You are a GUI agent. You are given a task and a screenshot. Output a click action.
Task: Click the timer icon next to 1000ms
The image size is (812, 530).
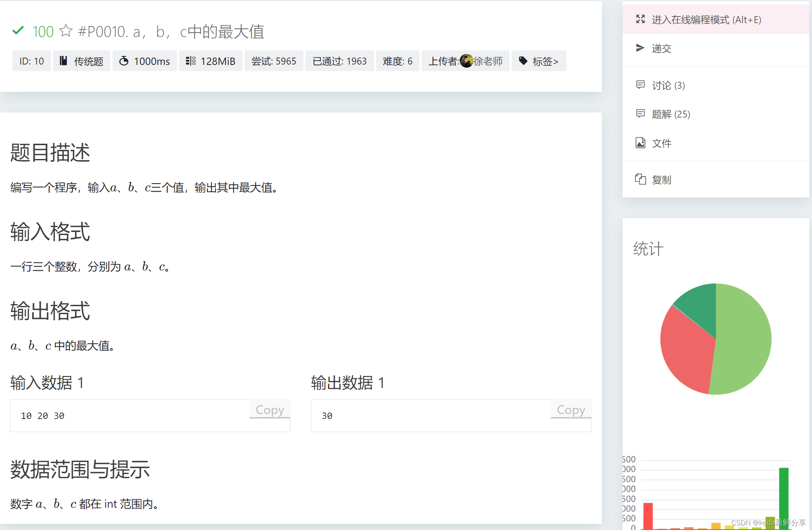tap(124, 61)
